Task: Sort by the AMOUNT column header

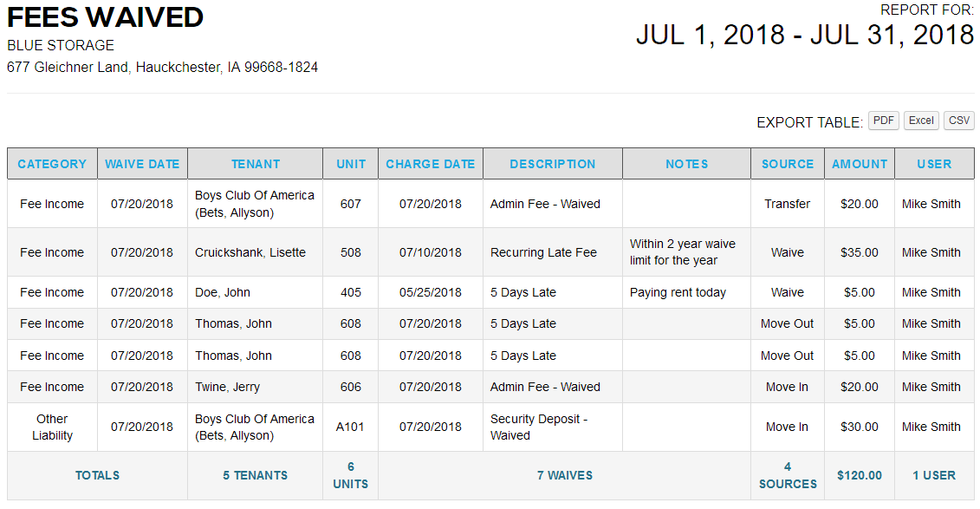Action: pos(859,163)
